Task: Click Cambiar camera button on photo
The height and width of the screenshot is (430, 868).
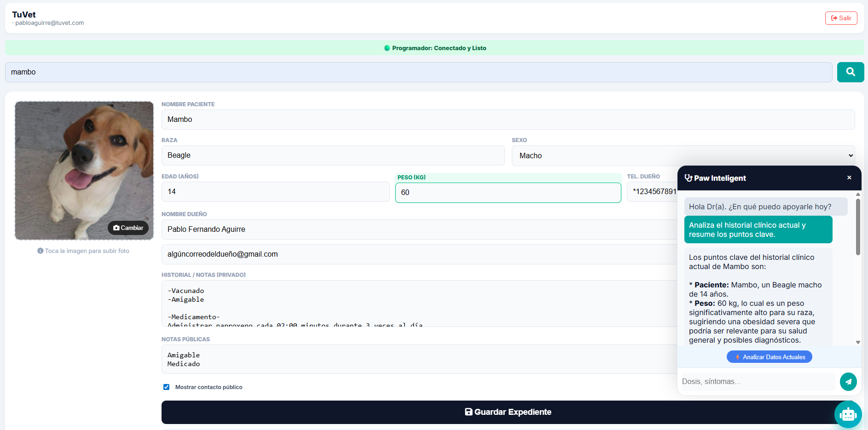Action: 128,228
